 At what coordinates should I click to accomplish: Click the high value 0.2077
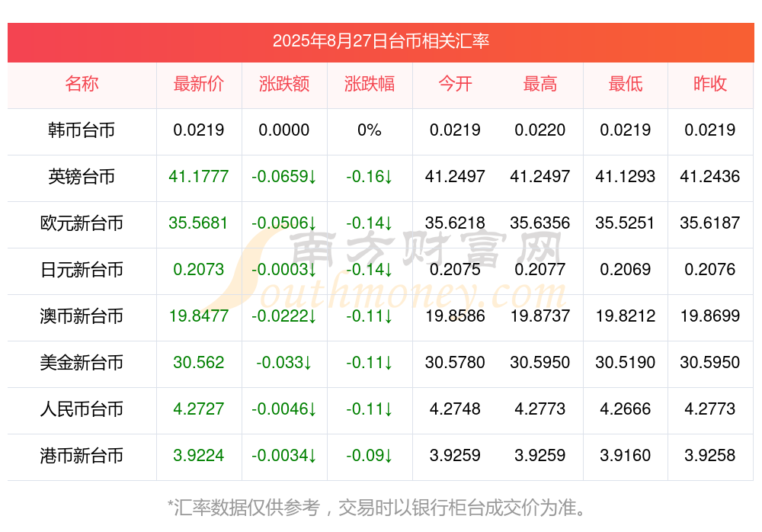pyautogui.click(x=540, y=269)
